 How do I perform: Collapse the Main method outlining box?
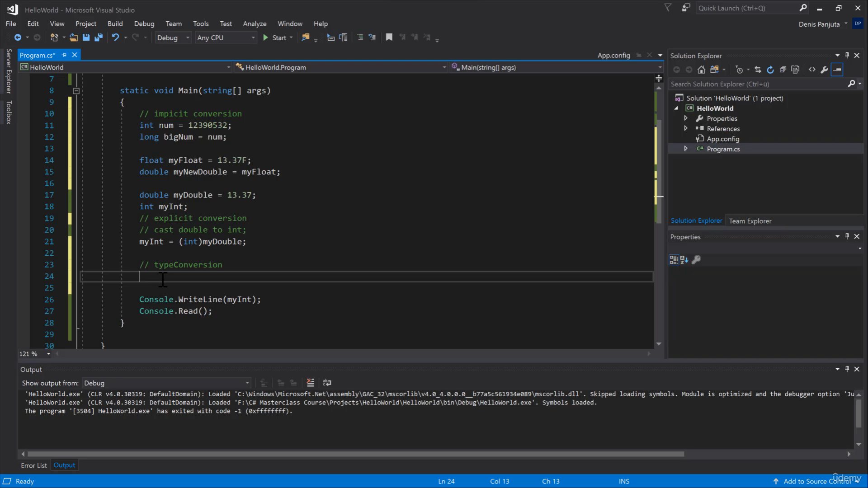[76, 91]
